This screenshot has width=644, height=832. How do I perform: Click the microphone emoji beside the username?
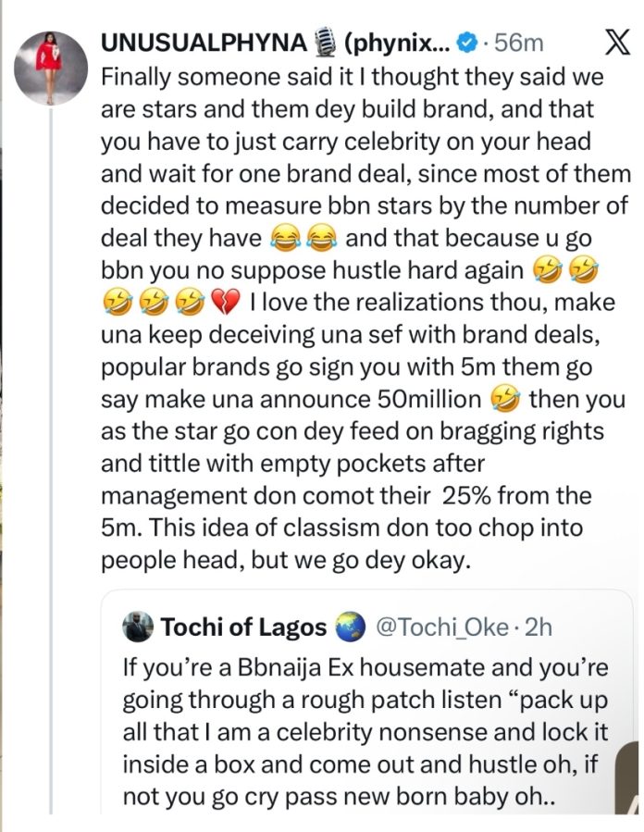point(325,43)
